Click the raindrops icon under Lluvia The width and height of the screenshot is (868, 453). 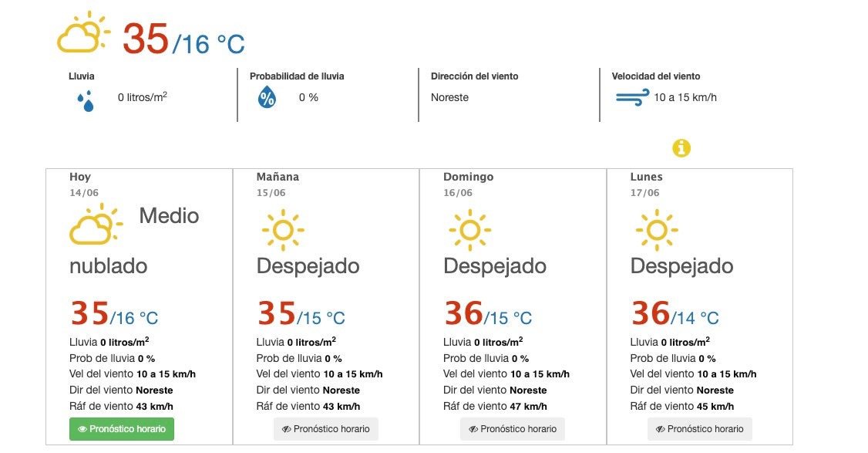[86, 101]
